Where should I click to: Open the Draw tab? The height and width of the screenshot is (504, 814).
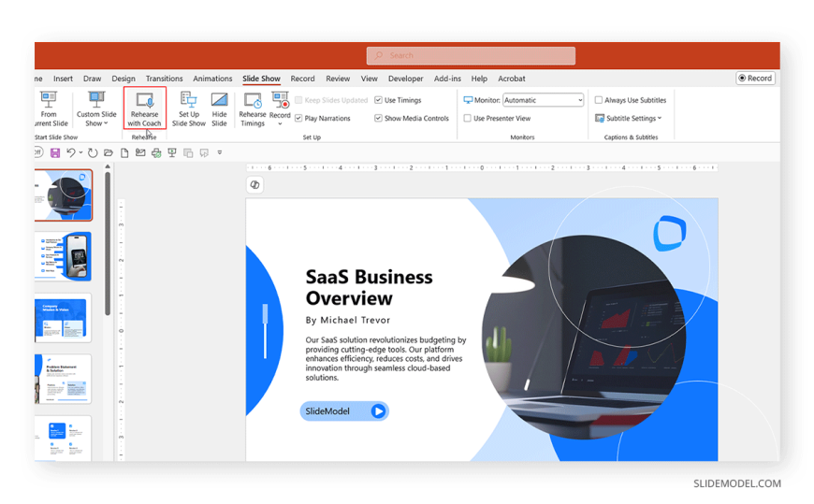click(92, 79)
